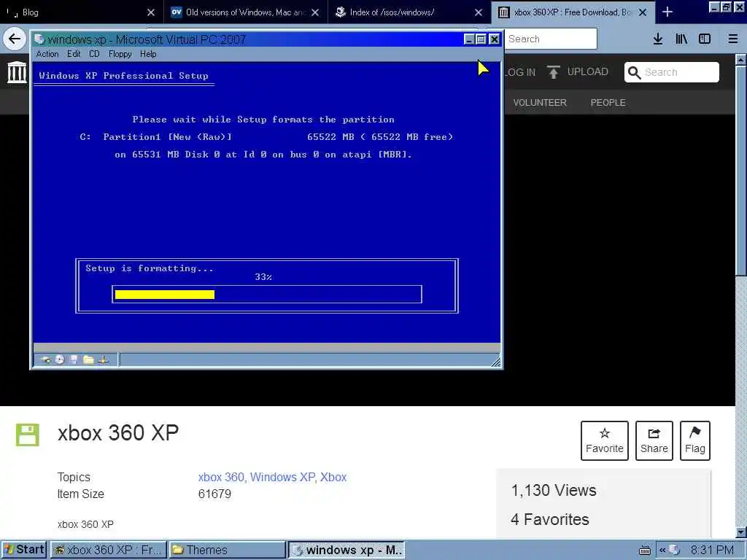Open the PEOPLE nav link
The width and height of the screenshot is (747, 560).
pos(608,102)
